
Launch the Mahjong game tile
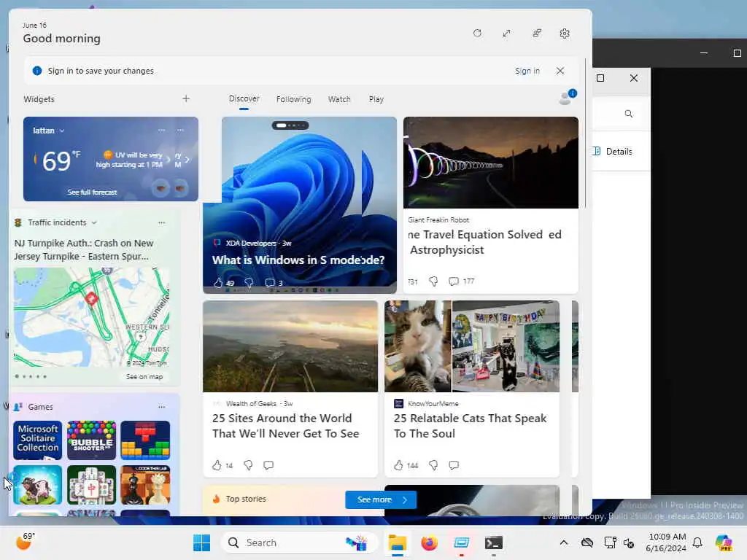[91, 485]
